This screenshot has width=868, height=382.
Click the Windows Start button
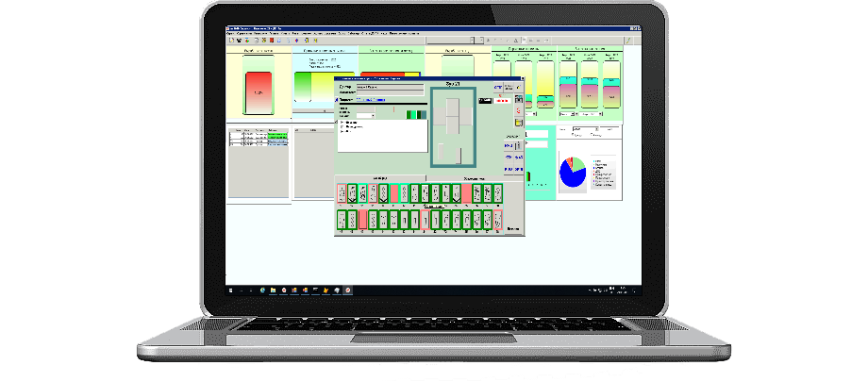pos(232,290)
